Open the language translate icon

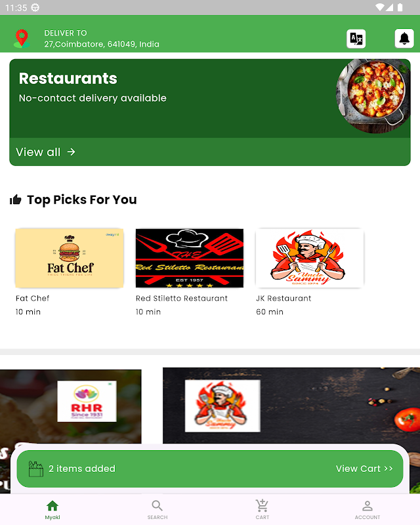tap(356, 39)
